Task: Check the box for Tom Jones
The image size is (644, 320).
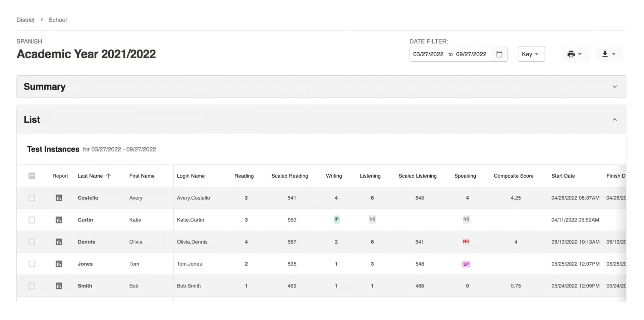Action: click(32, 264)
